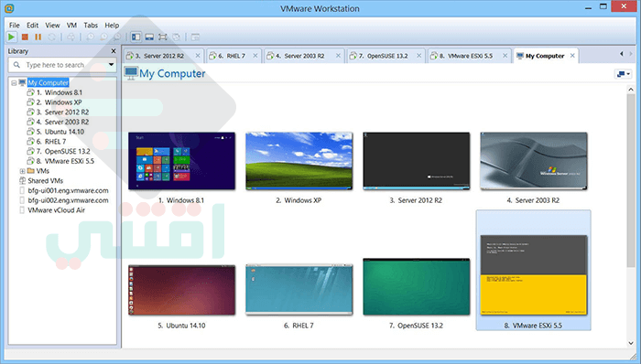
Task: Switch to the 7. OpenSUSE 13.2 tab
Action: [386, 56]
